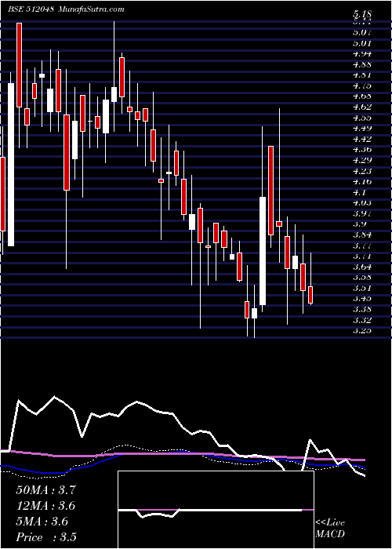Click the 4.23 price level label

(362, 171)
